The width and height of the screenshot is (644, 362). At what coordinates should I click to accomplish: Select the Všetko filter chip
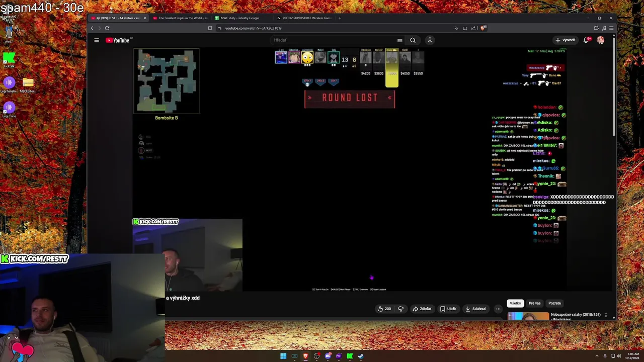(x=515, y=303)
